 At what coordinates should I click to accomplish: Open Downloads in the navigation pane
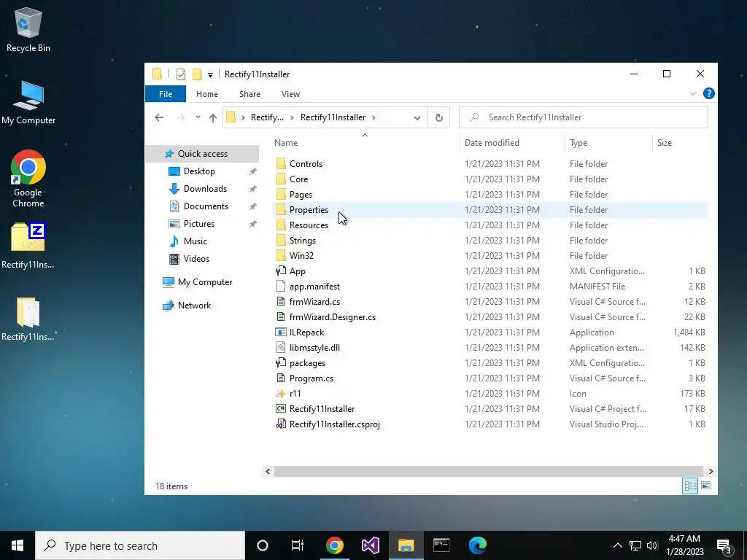[205, 189]
